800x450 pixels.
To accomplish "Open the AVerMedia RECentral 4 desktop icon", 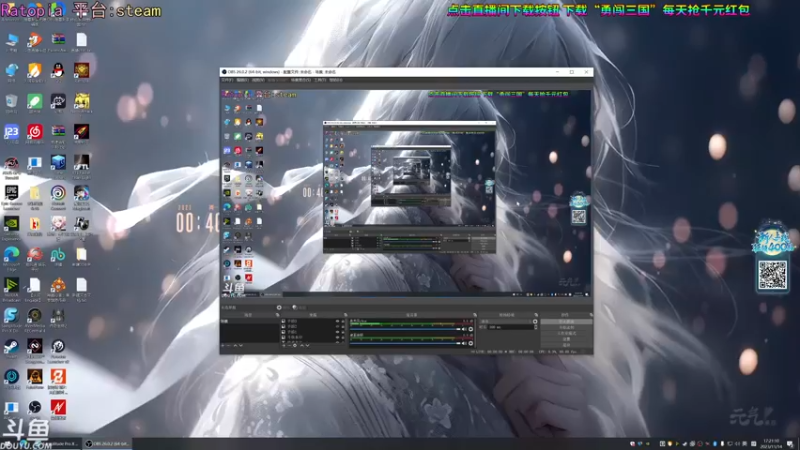I will (35, 316).
